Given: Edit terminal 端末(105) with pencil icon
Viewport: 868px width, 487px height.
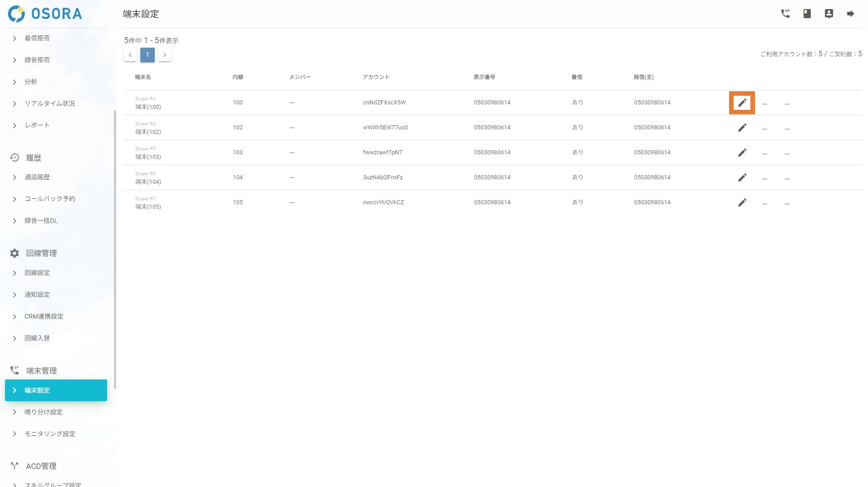Looking at the screenshot, I should click(742, 202).
